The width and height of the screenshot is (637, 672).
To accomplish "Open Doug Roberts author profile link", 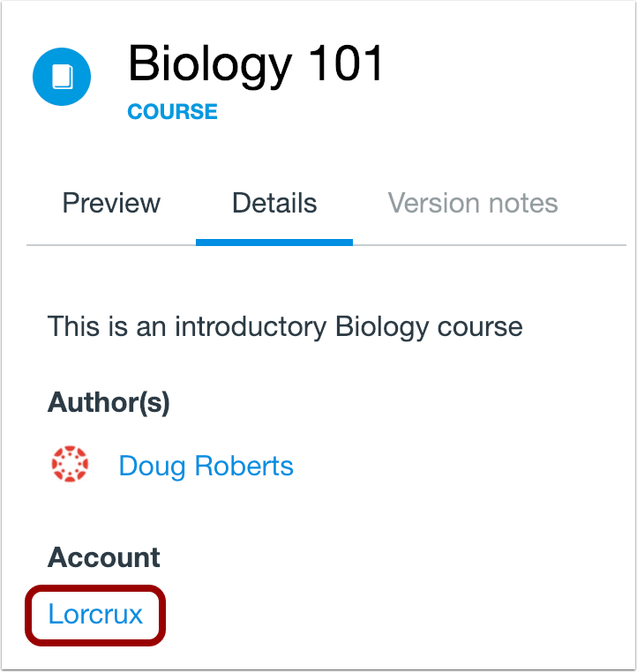I will (x=206, y=466).
